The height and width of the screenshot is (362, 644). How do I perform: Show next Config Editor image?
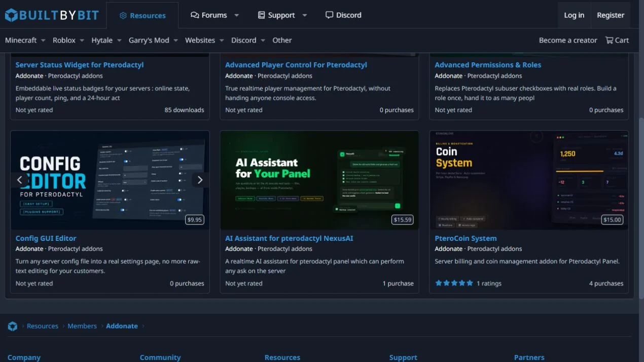200,179
